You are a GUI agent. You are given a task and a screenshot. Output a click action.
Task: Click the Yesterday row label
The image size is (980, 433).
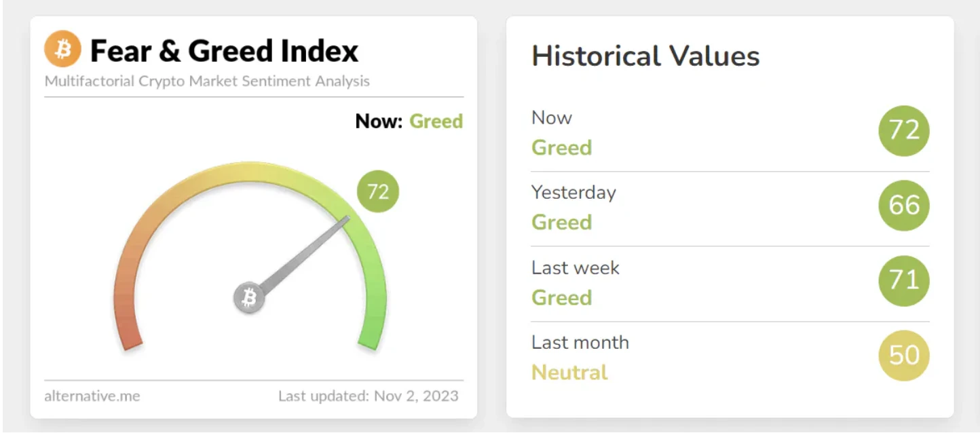[x=573, y=193]
